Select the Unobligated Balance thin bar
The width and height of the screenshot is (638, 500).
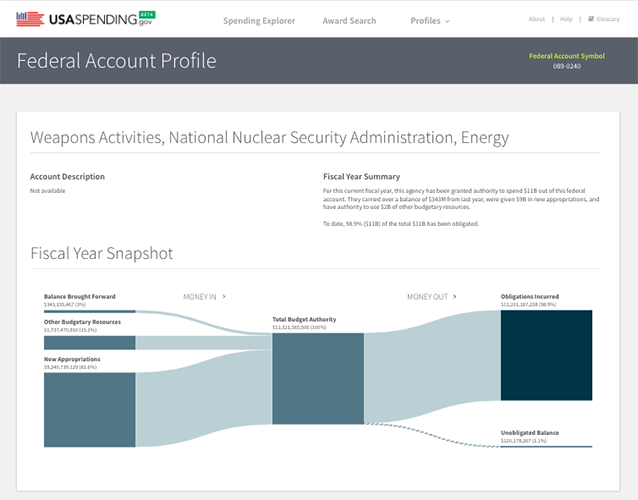point(546,447)
